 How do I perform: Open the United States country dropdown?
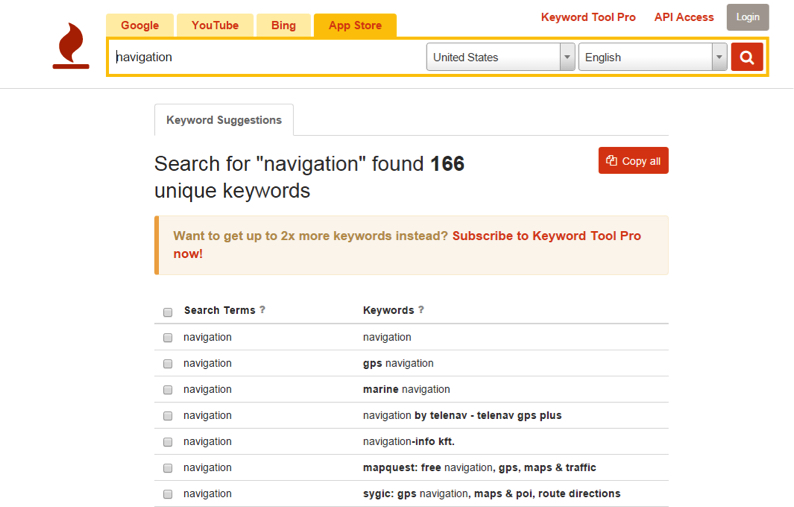pyautogui.click(x=500, y=57)
